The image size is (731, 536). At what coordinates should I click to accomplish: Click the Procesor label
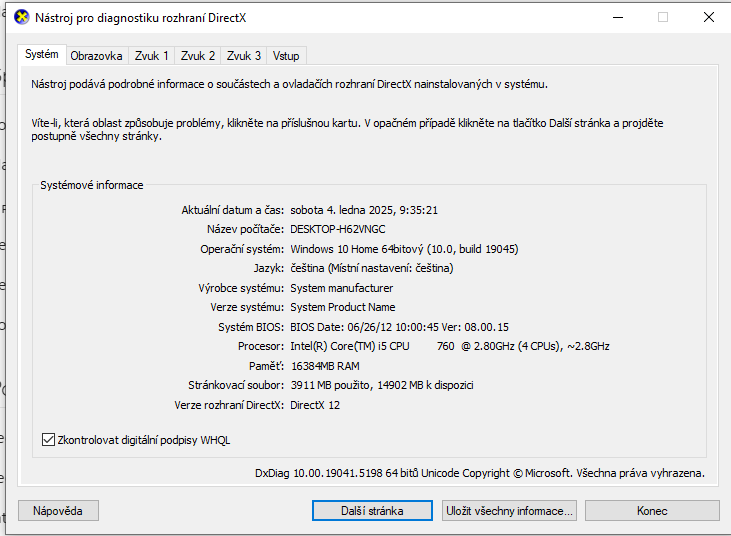coord(261,346)
